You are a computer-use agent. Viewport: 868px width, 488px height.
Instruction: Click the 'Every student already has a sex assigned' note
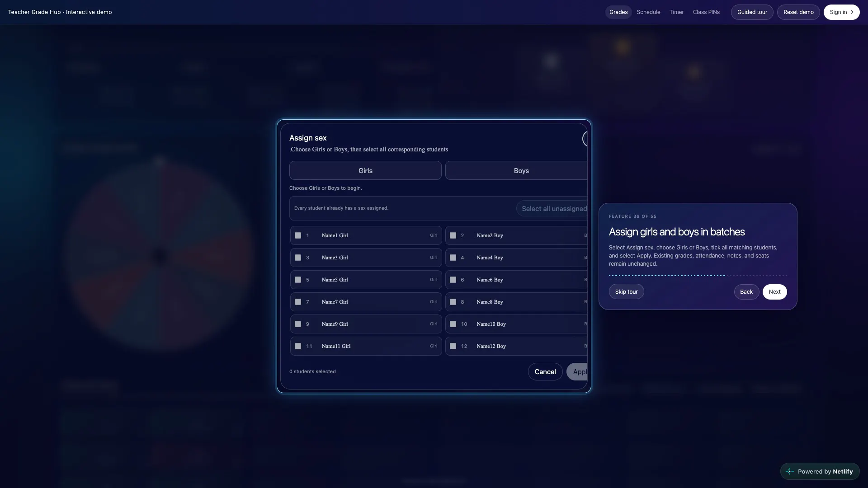[x=341, y=208]
